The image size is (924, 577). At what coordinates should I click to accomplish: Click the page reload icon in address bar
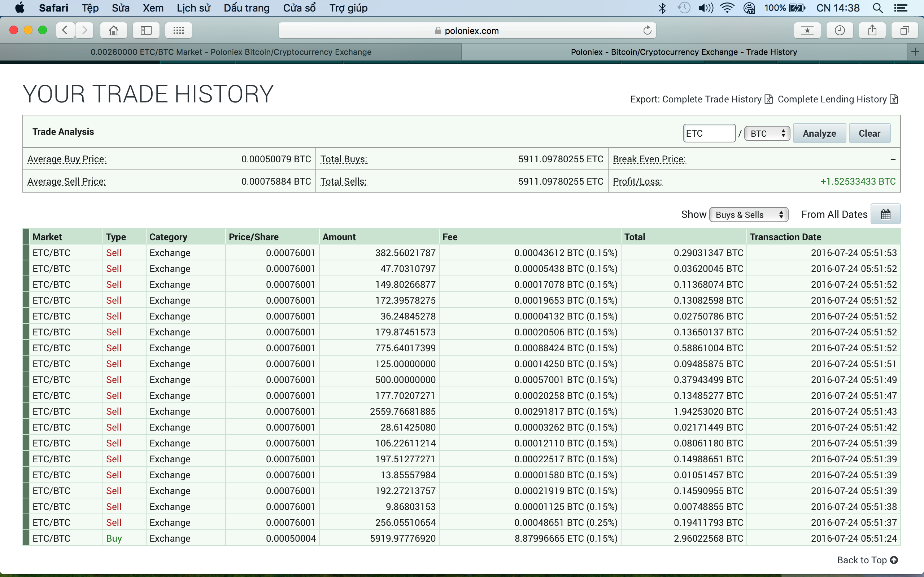tap(647, 31)
